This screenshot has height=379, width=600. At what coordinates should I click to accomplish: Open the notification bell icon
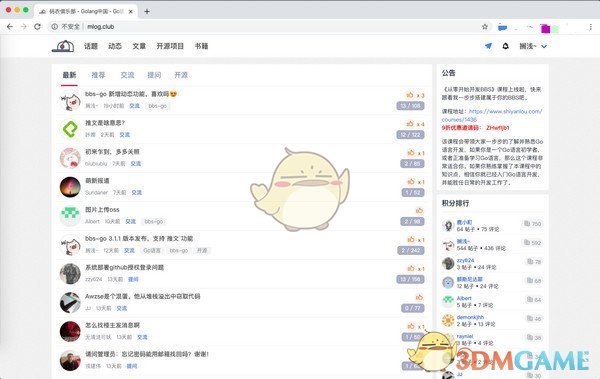pyautogui.click(x=505, y=46)
